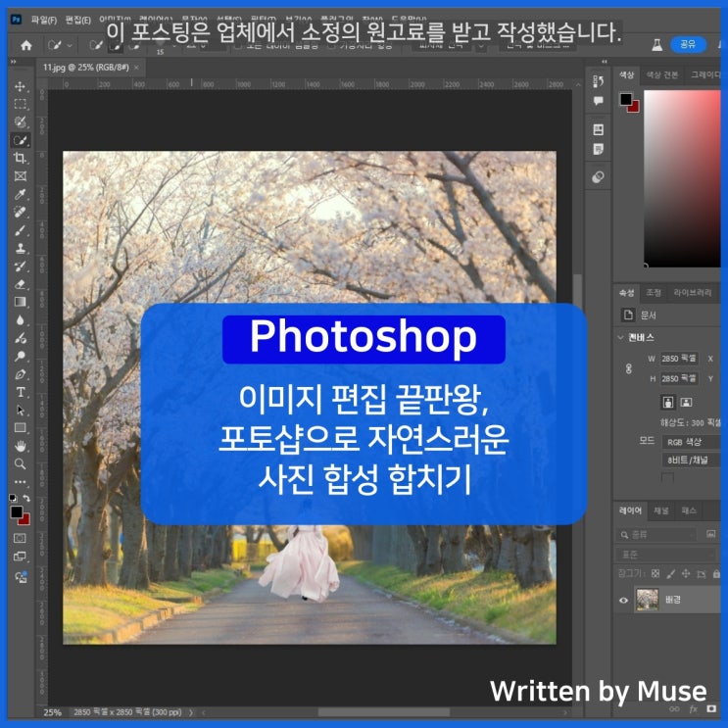Screen dimensions: 728x728
Task: Switch to the 조정 tab
Action: [654, 293]
